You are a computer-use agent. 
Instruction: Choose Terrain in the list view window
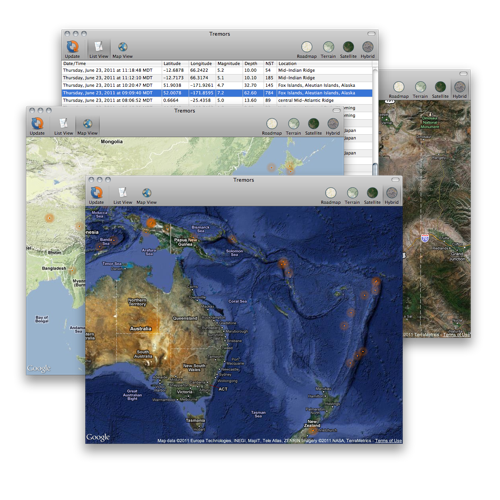click(328, 50)
